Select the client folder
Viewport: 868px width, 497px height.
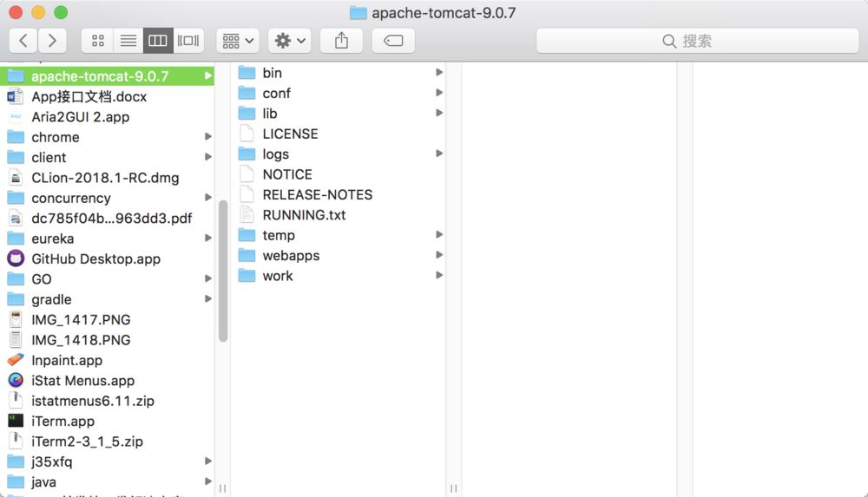108,157
